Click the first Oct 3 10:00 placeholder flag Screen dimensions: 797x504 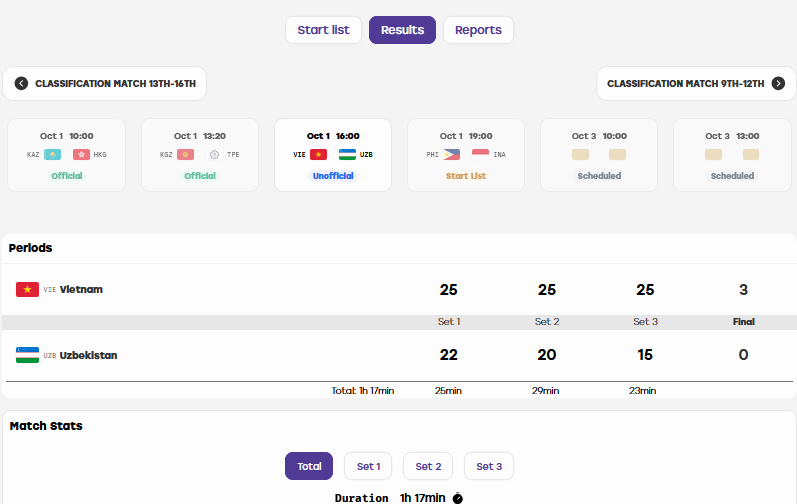580,154
